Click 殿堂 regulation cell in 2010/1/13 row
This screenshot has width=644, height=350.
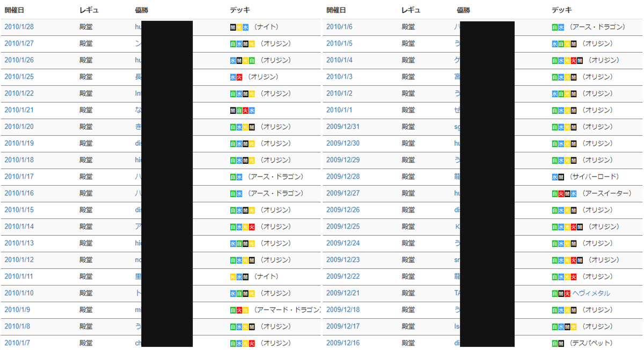(86, 243)
